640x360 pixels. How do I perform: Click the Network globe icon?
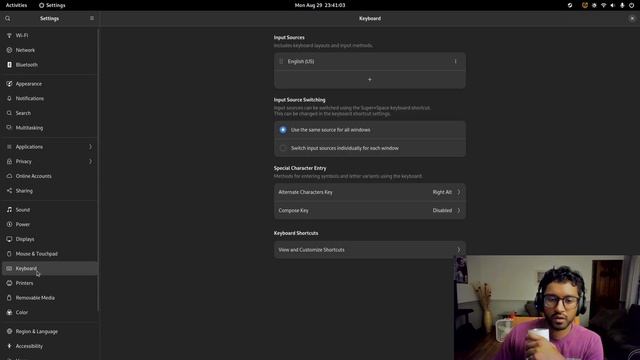9,50
